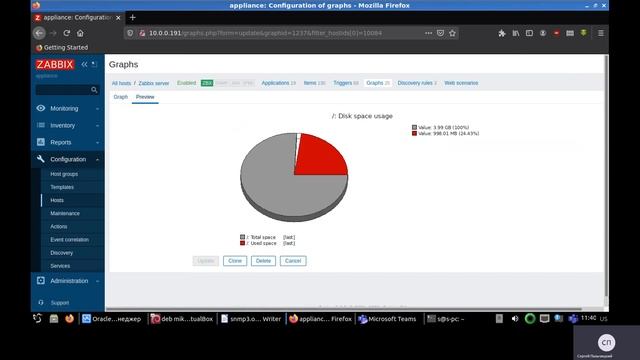This screenshot has width=640, height=360.
Task: Switch to the snmp3 Writer taskbar window
Action: (251, 319)
